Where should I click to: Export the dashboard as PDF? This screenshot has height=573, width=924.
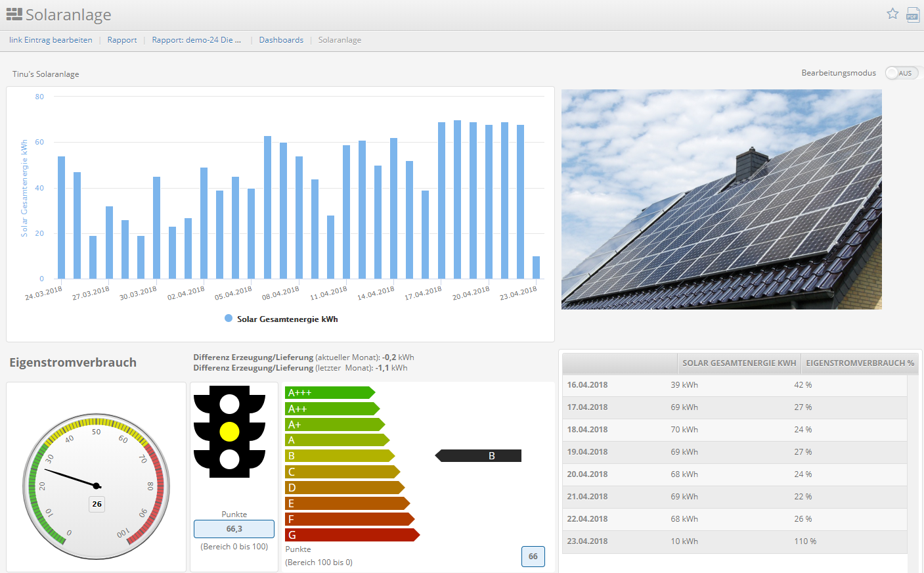click(913, 14)
